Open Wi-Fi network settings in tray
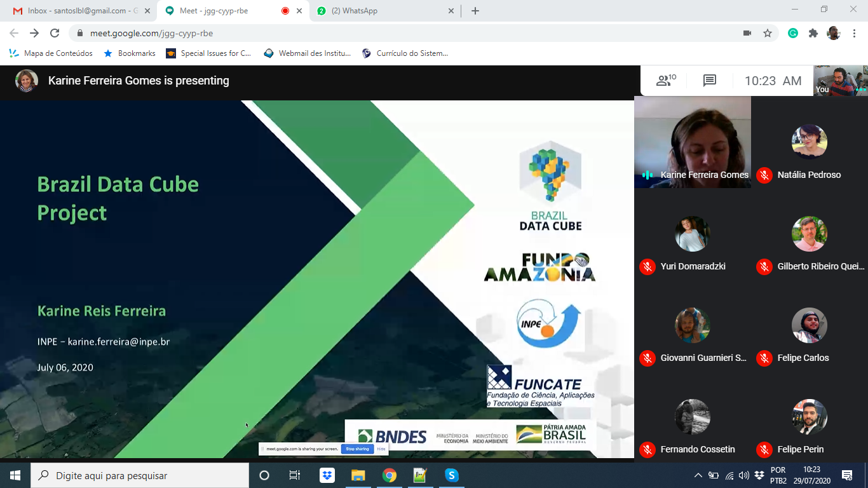Viewport: 868px width, 488px height. coord(729,475)
